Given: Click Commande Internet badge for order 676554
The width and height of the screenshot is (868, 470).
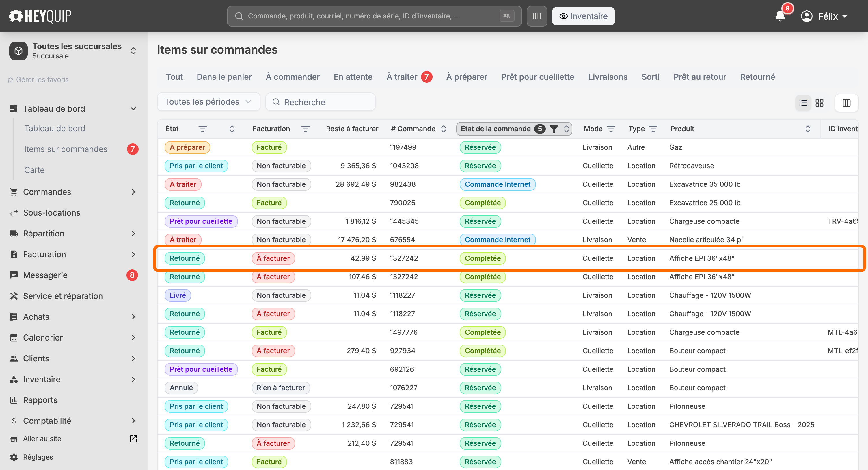Looking at the screenshot, I should click(x=497, y=240).
